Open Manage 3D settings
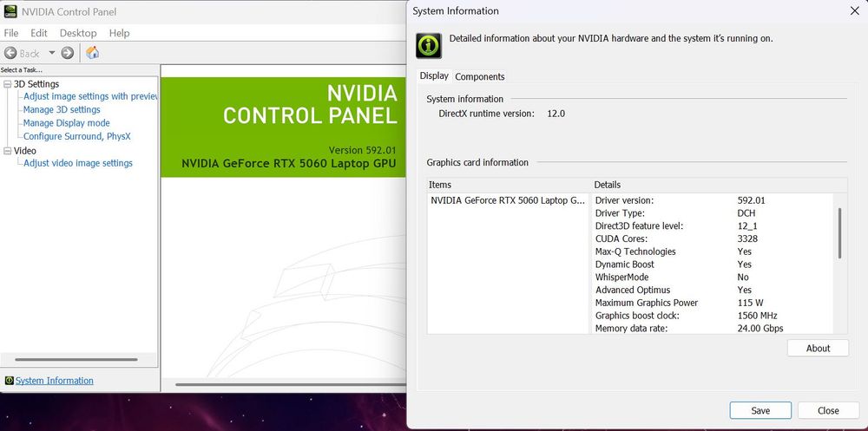Screen dimensions: 868x431 coord(62,109)
